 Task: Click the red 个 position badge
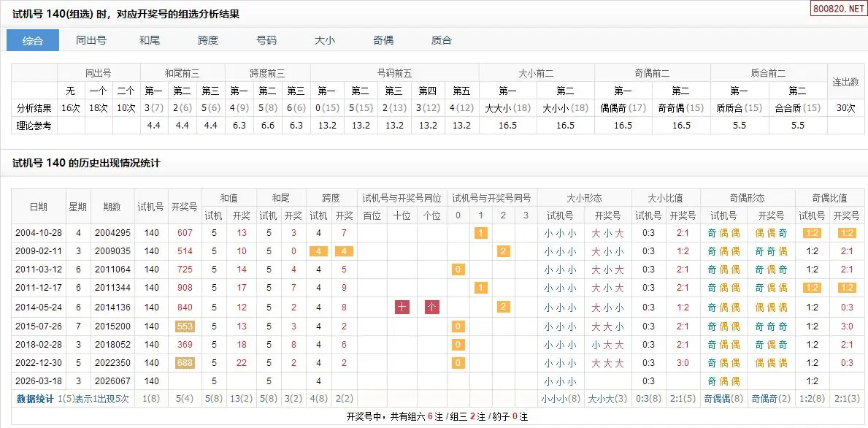[x=432, y=307]
